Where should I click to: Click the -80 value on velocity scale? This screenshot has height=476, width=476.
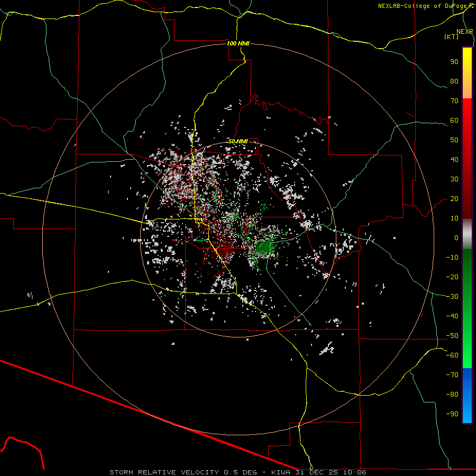[x=452, y=395]
